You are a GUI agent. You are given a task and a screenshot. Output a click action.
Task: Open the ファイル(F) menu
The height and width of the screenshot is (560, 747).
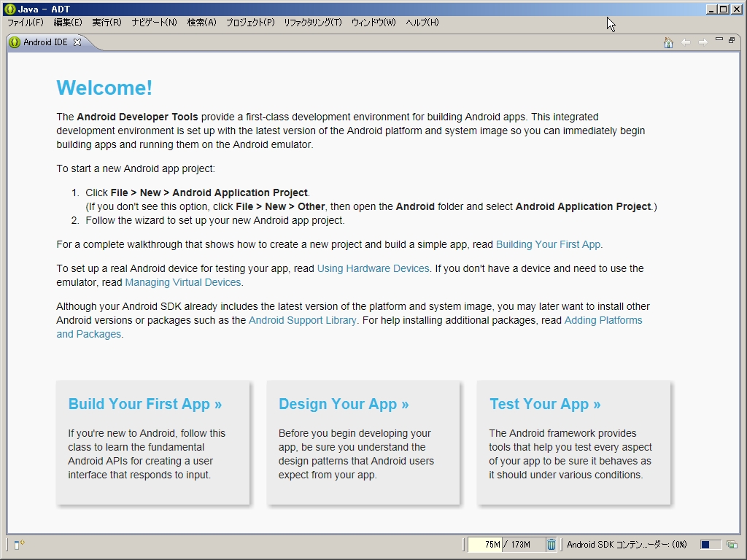26,23
